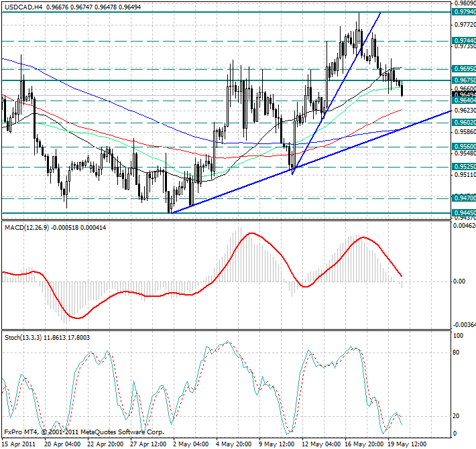Select the 0.9525 price level label

[x=464, y=167]
